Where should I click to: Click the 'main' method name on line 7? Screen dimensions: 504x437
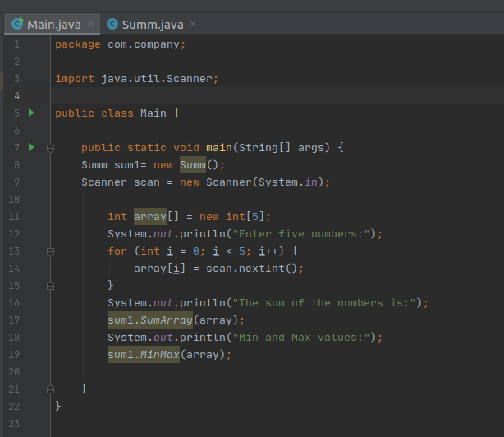(219, 148)
